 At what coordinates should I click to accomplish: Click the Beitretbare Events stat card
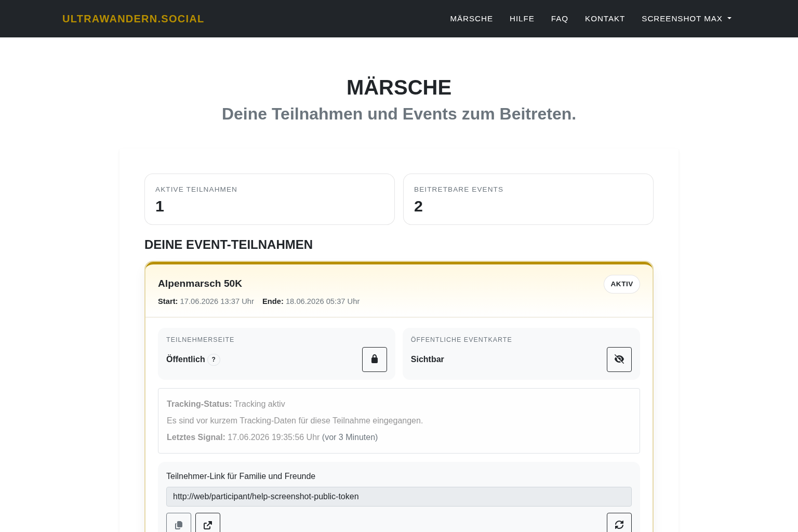528,199
